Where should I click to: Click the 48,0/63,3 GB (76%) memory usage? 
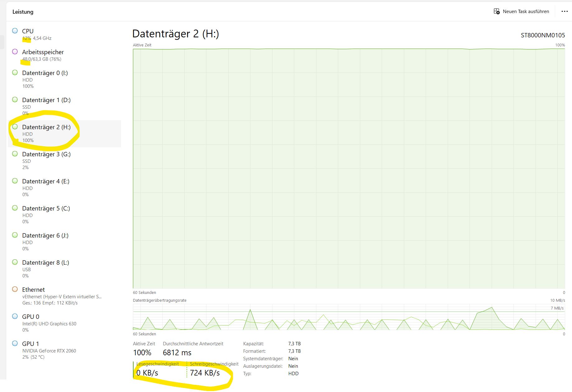pyautogui.click(x=42, y=59)
